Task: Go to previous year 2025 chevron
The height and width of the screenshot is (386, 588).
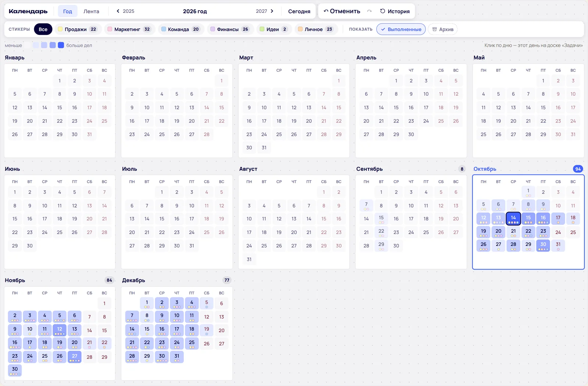Action: point(118,11)
